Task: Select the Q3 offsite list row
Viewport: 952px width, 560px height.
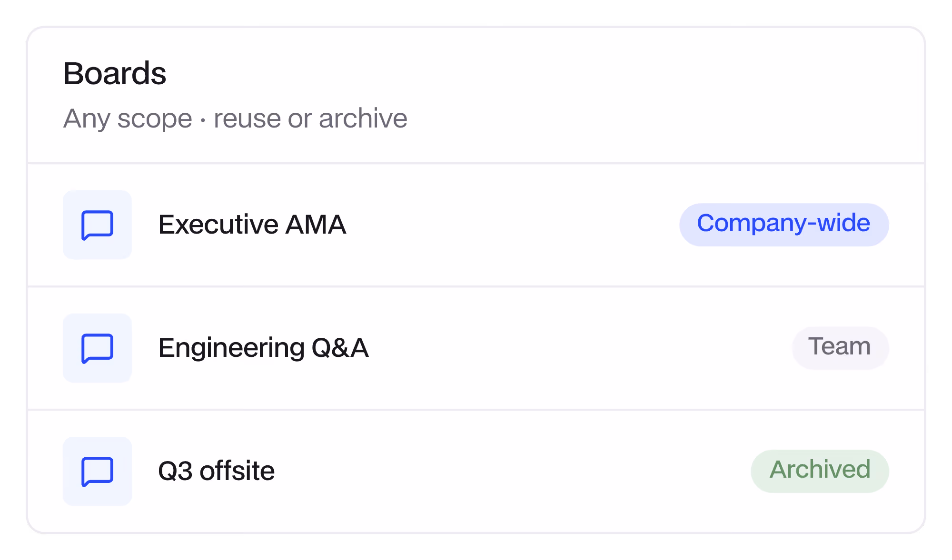Action: 476,472
